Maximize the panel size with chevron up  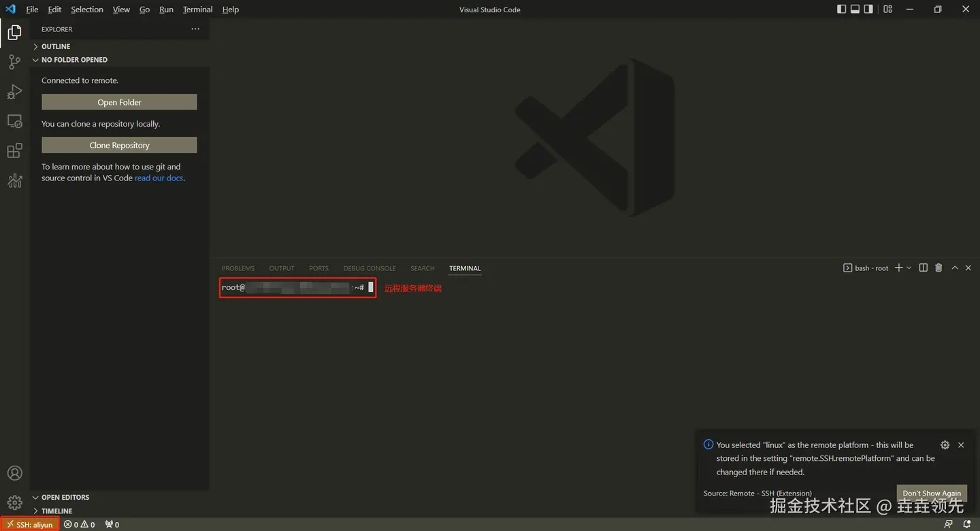coord(954,268)
